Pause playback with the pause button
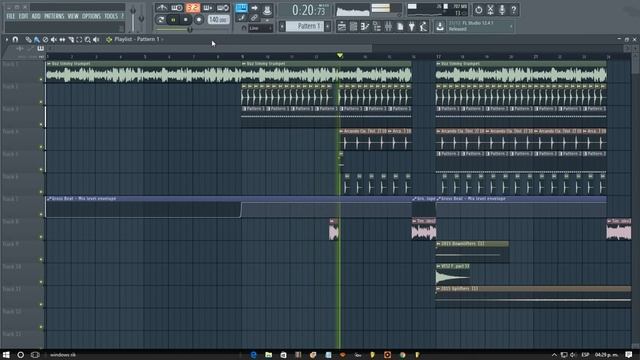The image size is (640, 360). [173, 20]
